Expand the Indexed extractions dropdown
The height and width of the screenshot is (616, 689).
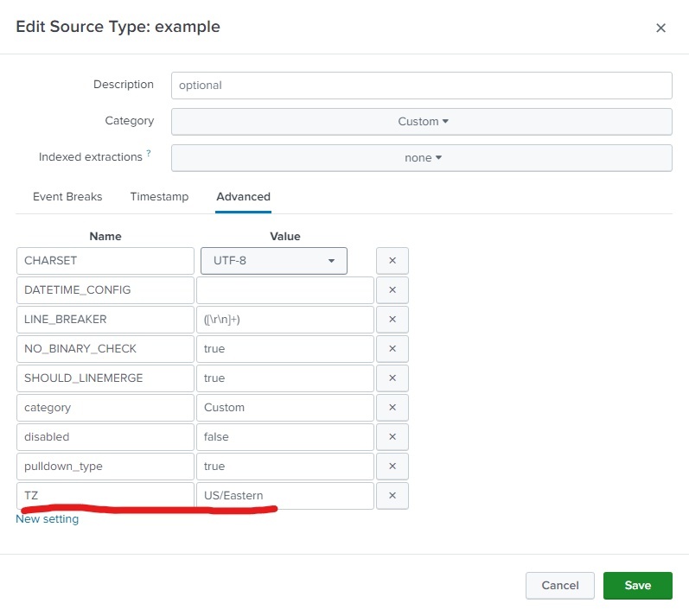tap(422, 158)
